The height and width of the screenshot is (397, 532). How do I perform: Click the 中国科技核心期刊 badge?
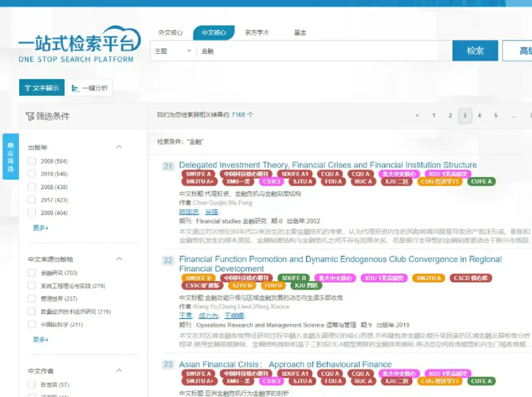coord(246,174)
